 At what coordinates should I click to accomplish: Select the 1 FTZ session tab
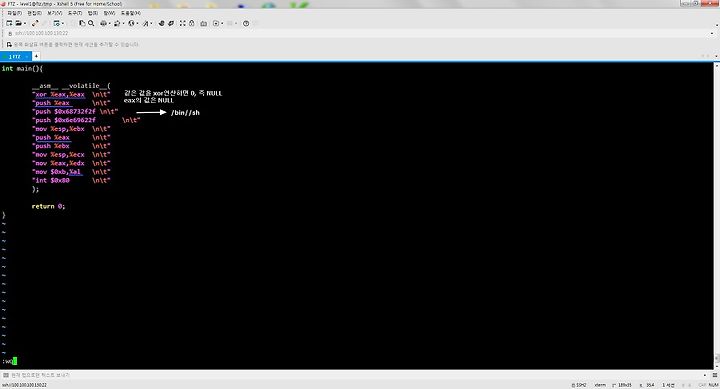pyautogui.click(x=15, y=56)
